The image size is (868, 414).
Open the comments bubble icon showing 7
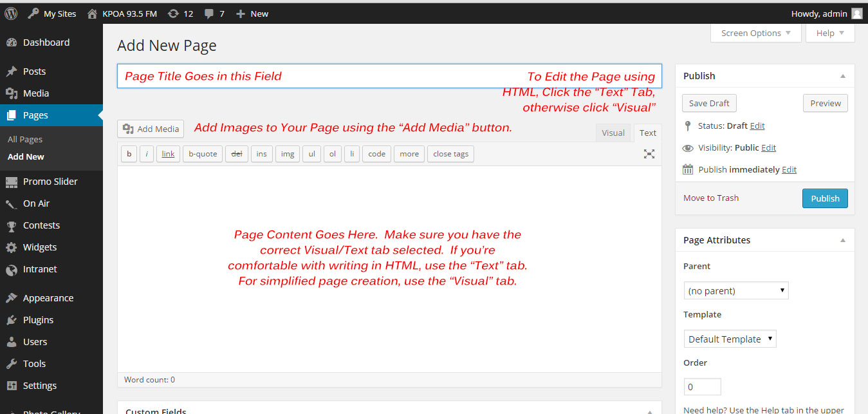pos(208,14)
